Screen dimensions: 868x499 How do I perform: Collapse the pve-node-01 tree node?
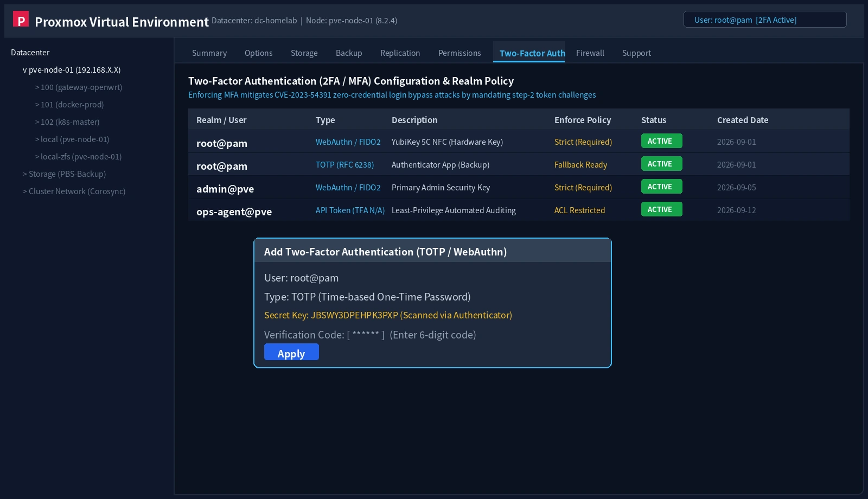[24, 70]
